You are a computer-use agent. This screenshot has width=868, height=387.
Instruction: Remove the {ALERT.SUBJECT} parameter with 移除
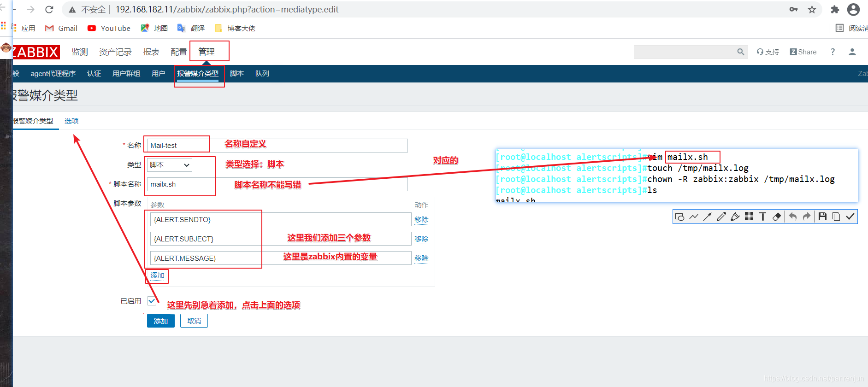point(421,239)
